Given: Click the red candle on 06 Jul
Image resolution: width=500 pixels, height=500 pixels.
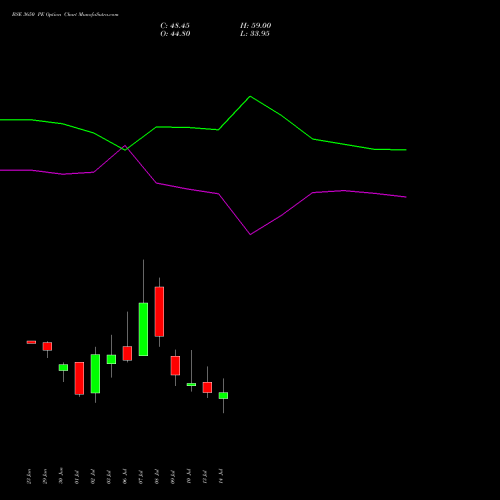Looking at the screenshot, I should (x=127, y=353).
